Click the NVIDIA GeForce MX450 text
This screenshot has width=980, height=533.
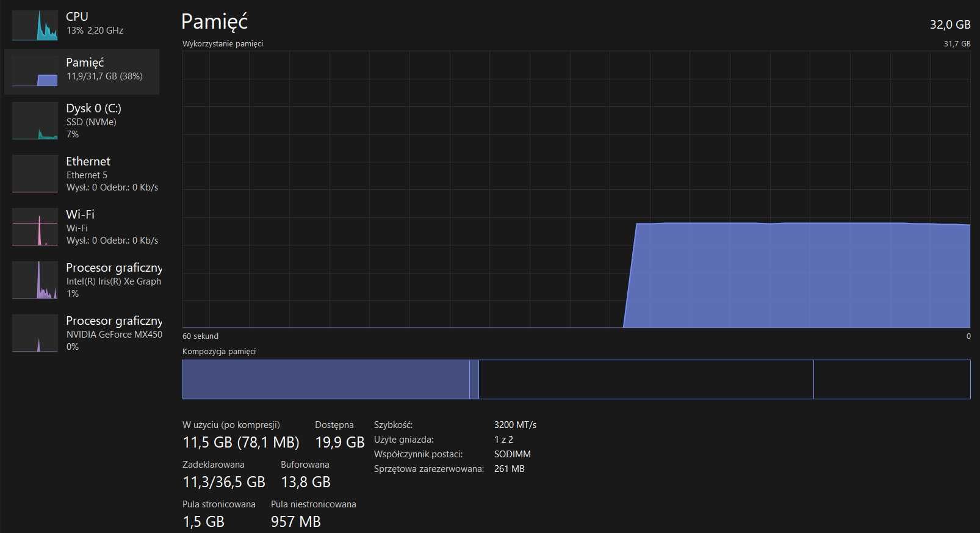point(114,335)
